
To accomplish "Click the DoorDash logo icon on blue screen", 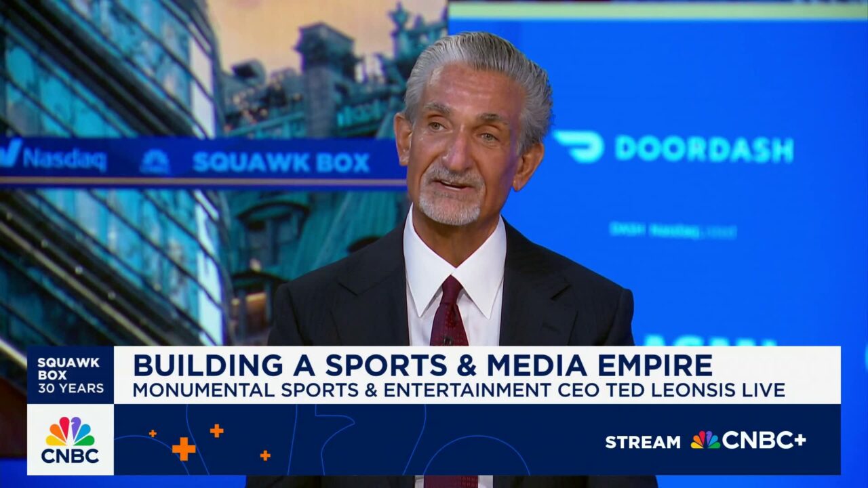I will pyautogui.click(x=578, y=146).
